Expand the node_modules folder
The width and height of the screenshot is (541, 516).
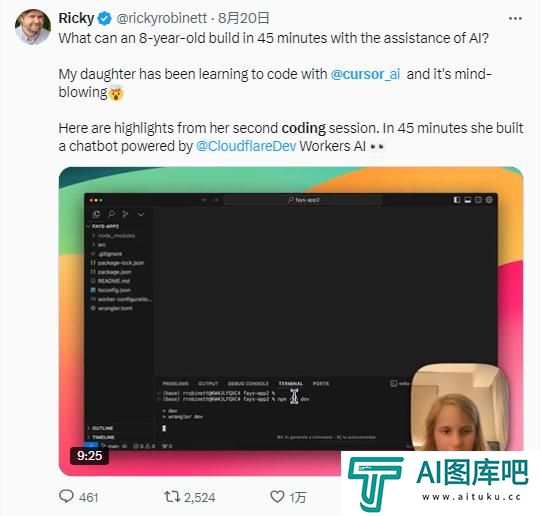click(113, 236)
